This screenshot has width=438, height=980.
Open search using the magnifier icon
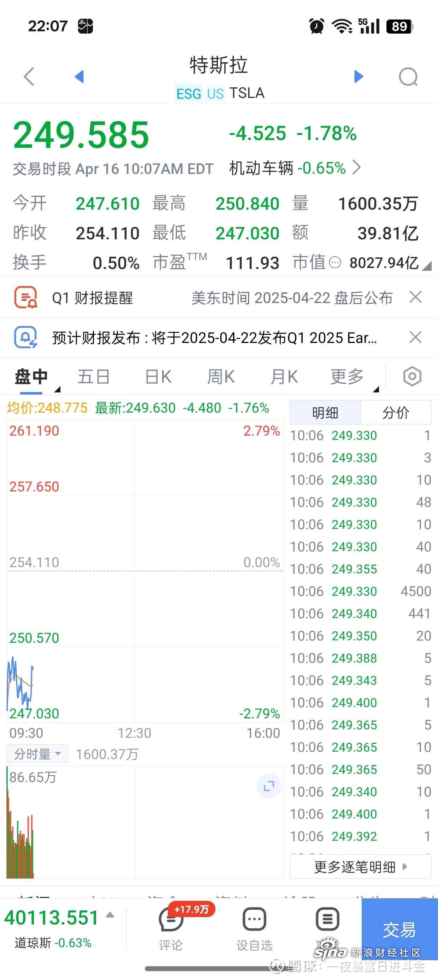click(408, 77)
